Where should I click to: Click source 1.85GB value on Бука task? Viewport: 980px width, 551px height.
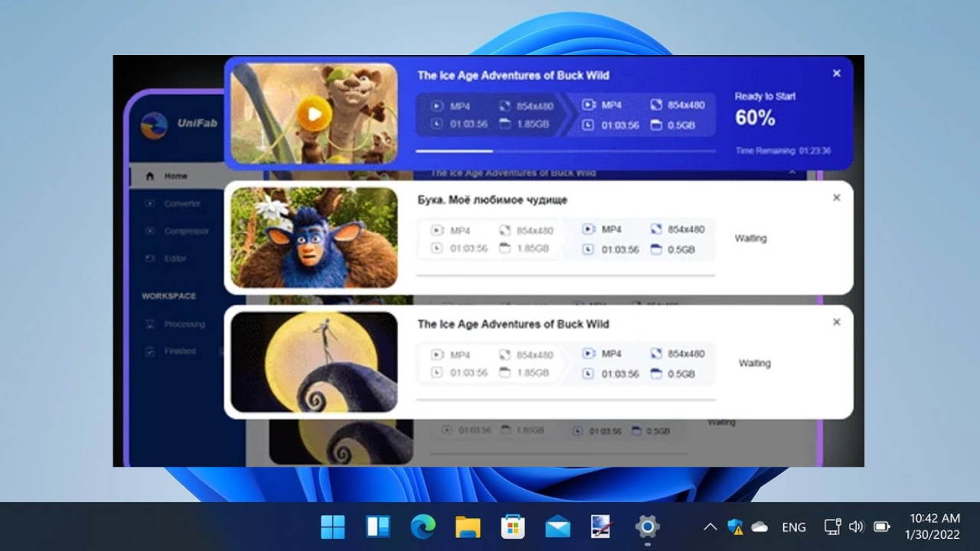[532, 249]
